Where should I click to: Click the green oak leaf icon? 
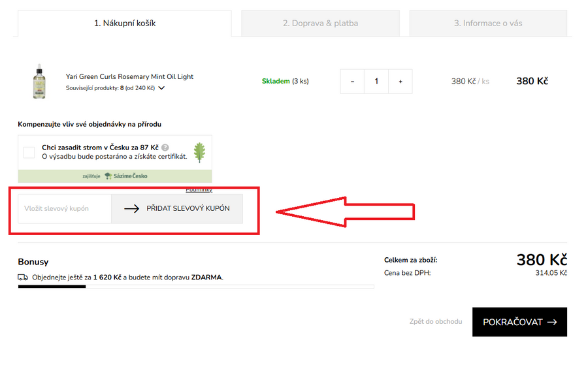(x=200, y=152)
